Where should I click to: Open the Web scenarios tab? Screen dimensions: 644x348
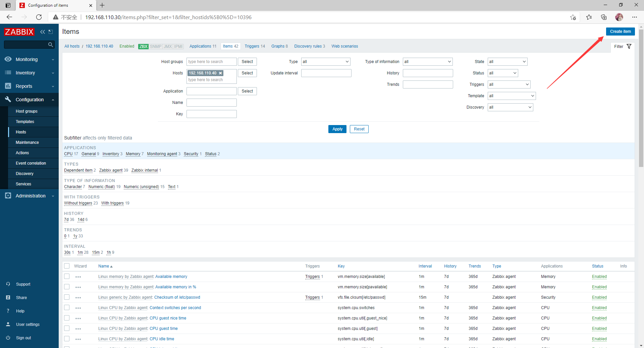tap(344, 46)
